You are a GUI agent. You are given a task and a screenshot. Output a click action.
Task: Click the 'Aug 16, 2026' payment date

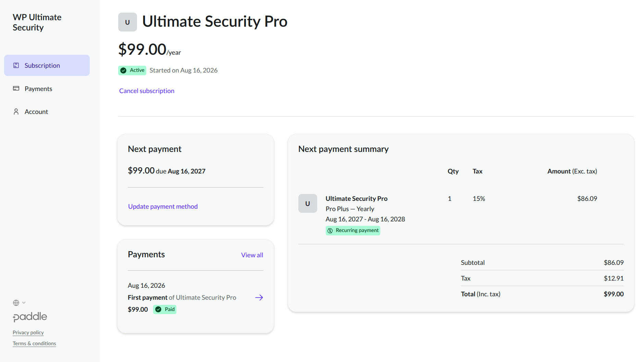click(146, 285)
